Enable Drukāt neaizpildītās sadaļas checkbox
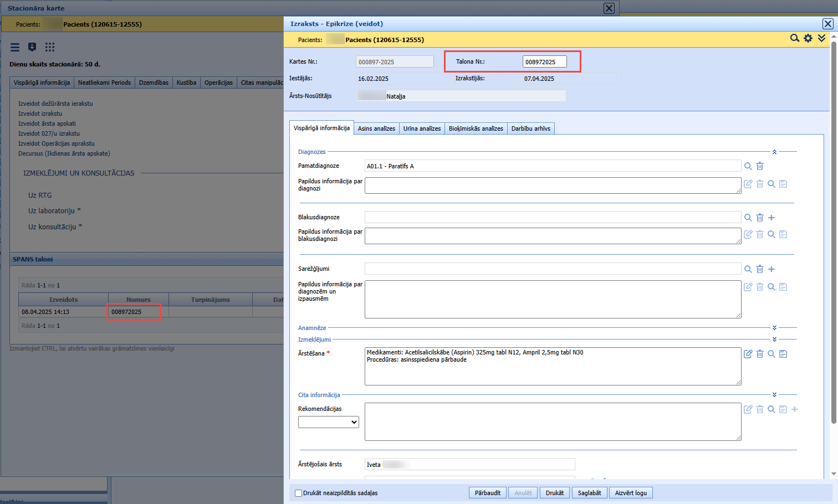 [x=299, y=493]
